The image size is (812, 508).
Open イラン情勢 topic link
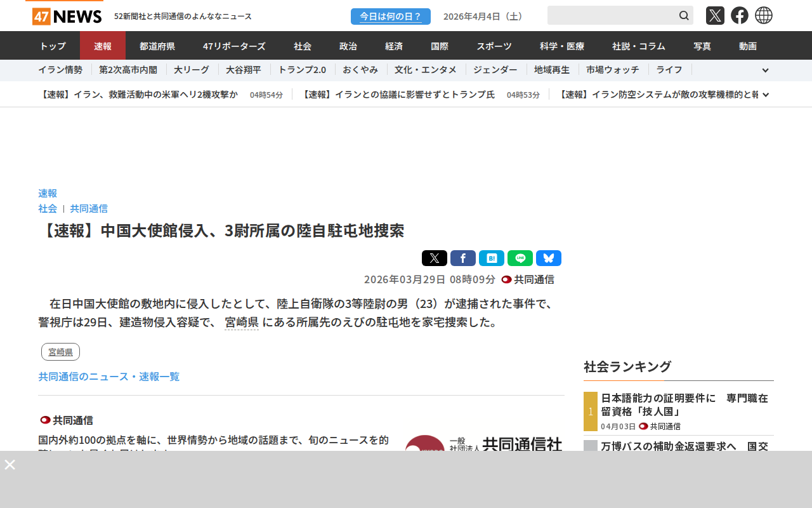[x=60, y=70]
